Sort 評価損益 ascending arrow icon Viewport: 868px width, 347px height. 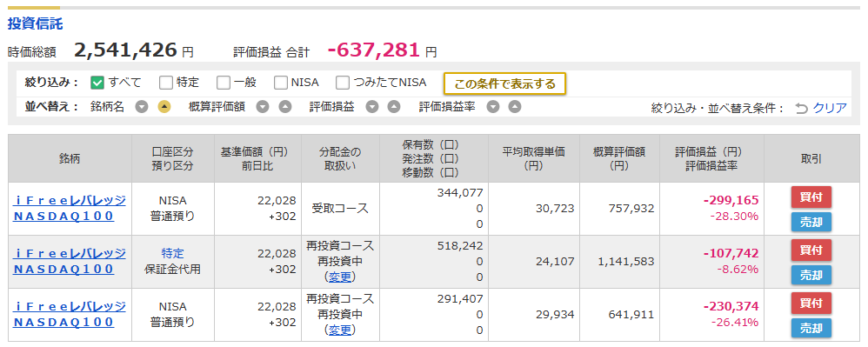pyautogui.click(x=394, y=107)
